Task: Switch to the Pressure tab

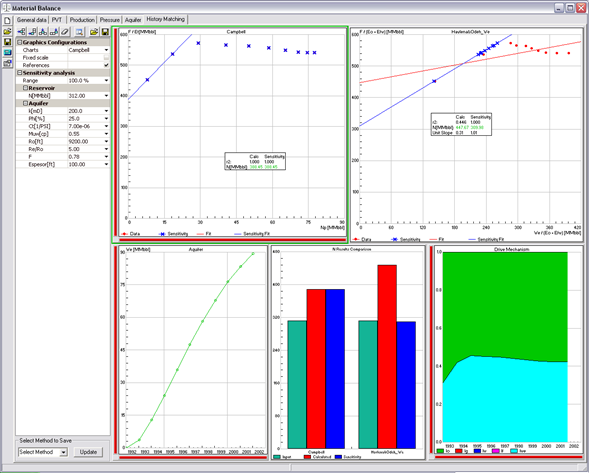Action: point(110,20)
